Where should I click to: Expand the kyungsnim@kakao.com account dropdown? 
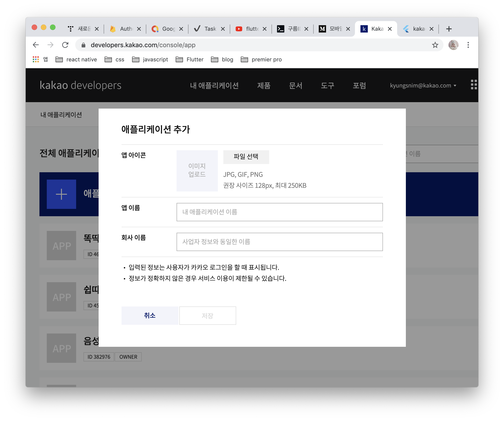423,86
